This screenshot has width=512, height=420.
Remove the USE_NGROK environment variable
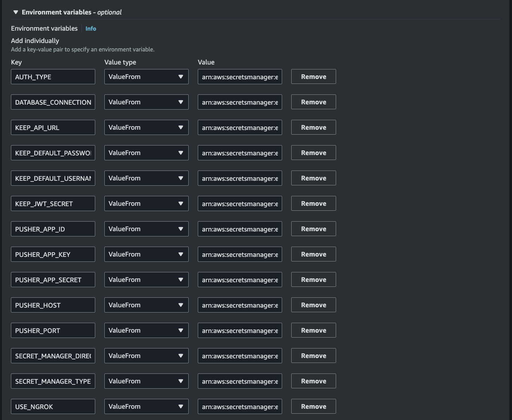coord(313,406)
